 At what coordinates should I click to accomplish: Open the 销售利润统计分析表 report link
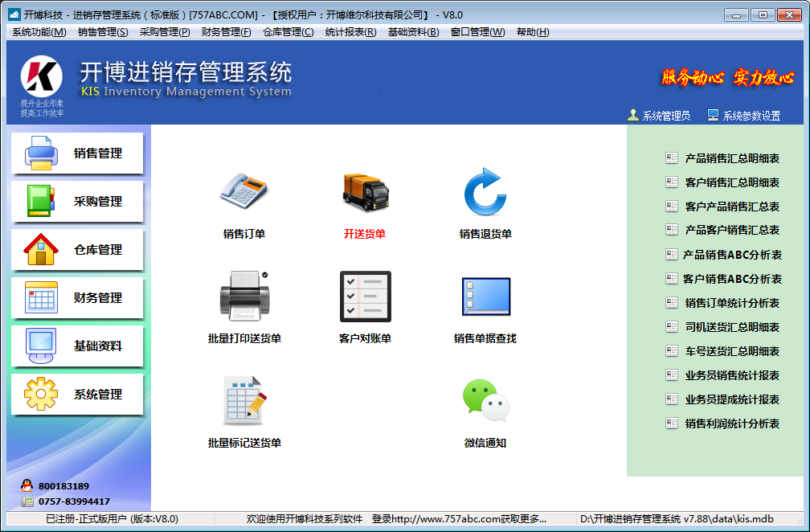(x=732, y=424)
